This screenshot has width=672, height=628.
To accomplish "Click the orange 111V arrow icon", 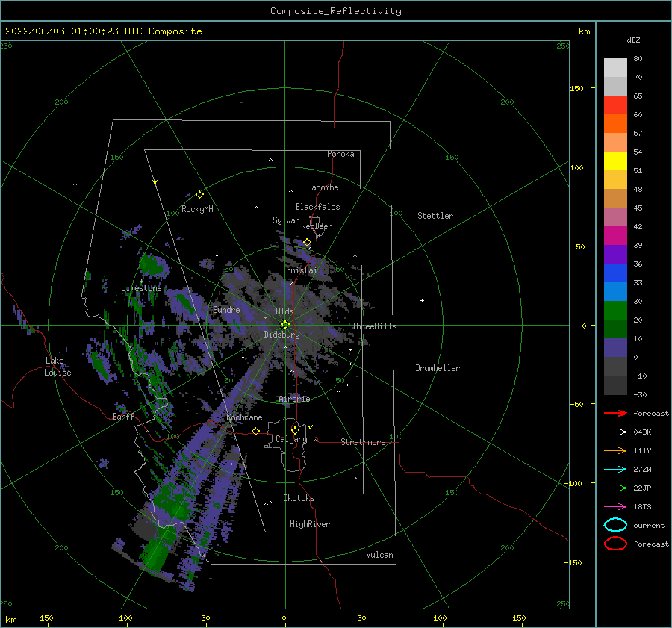I will click(615, 450).
